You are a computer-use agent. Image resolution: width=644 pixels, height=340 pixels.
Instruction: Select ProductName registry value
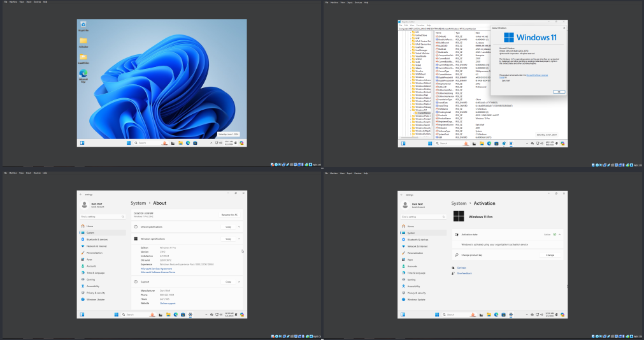tap(444, 119)
